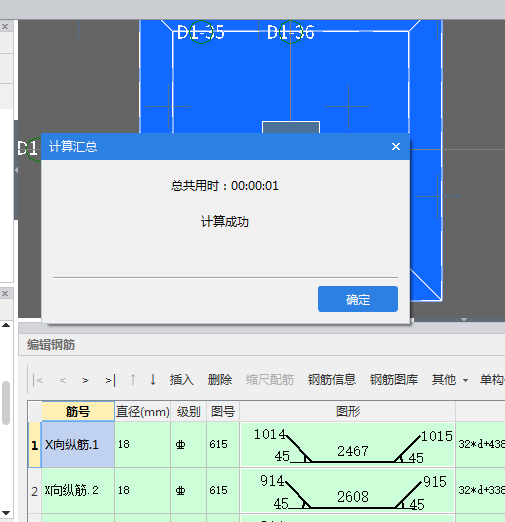Viewport: 505px width, 522px height.
Task: Go to first rebar record
Action: [x=38, y=380]
